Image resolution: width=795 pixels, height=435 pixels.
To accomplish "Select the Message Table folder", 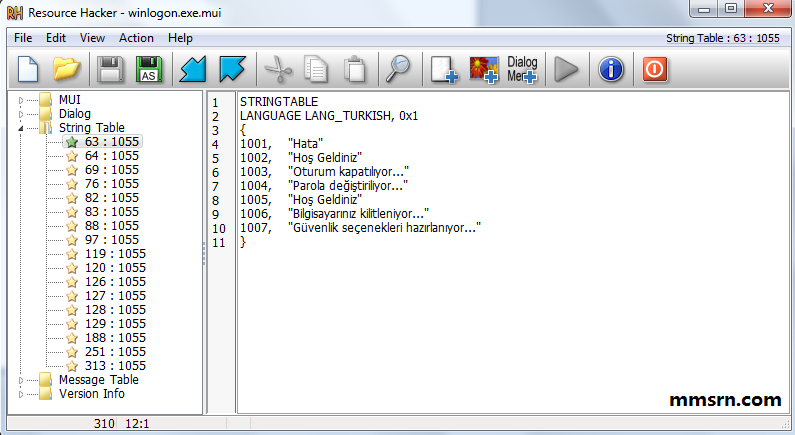I will click(x=98, y=380).
